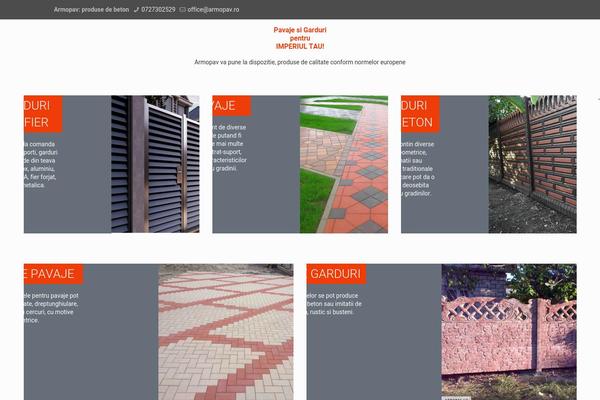Open the herringbone paving pattern photo
This screenshot has height=400, width=600.
(x=226, y=332)
